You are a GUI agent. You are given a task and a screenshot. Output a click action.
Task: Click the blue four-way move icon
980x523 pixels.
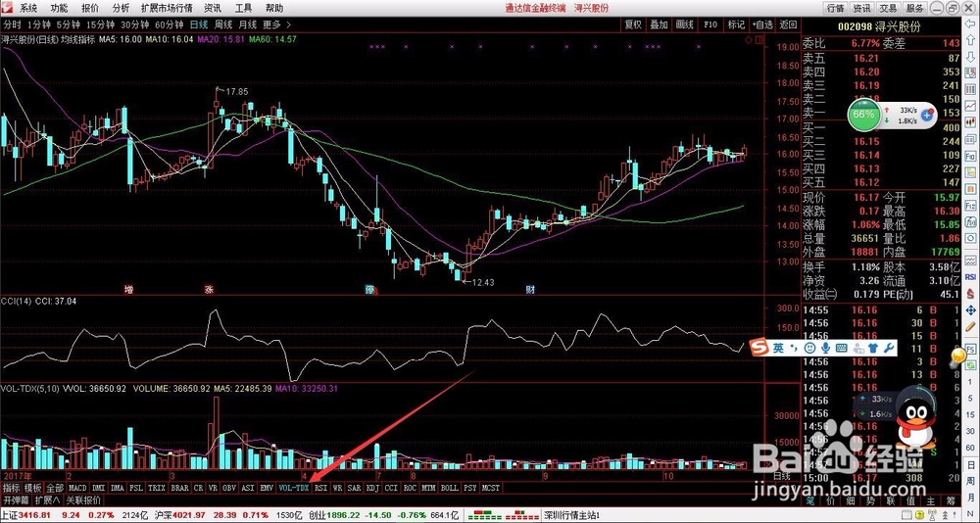pyautogui.click(x=970, y=309)
